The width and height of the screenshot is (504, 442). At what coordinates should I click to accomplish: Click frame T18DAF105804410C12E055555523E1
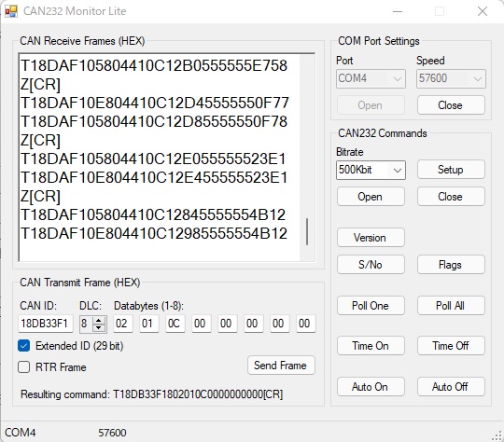tap(153, 159)
